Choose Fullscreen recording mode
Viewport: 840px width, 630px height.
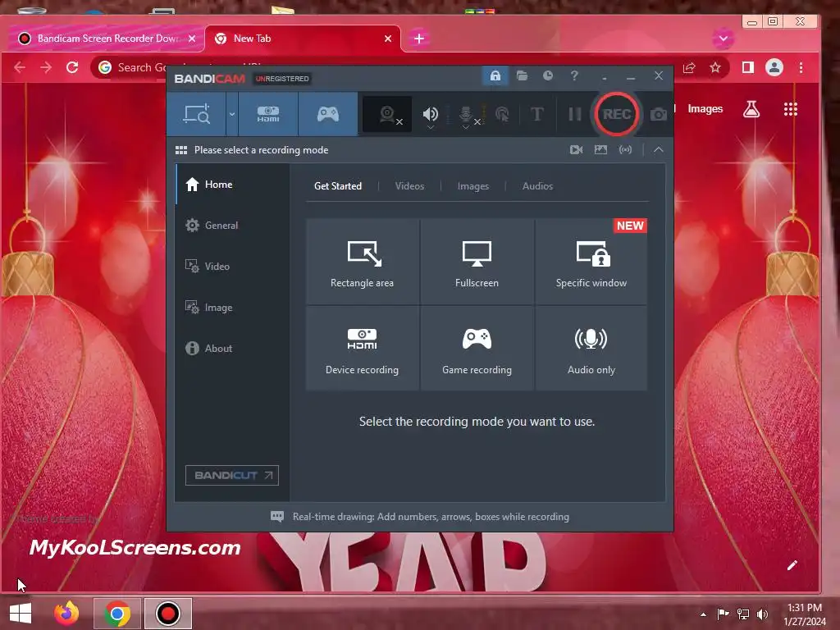477,262
